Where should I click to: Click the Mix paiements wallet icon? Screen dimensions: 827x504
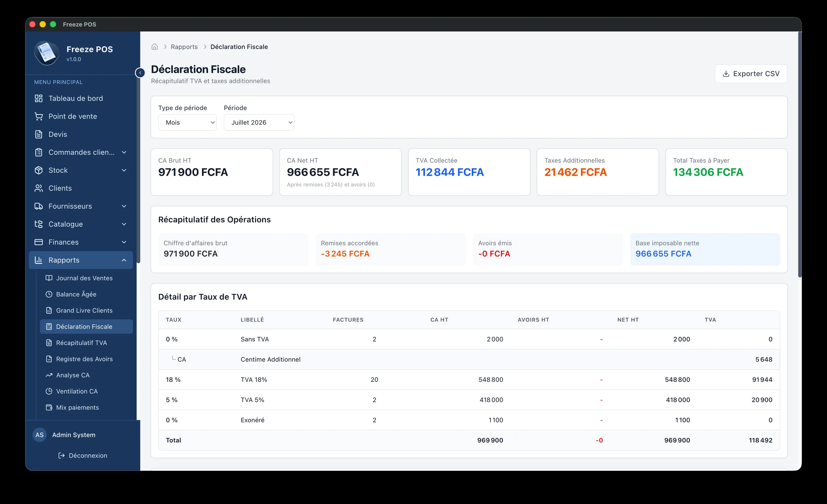[49, 407]
